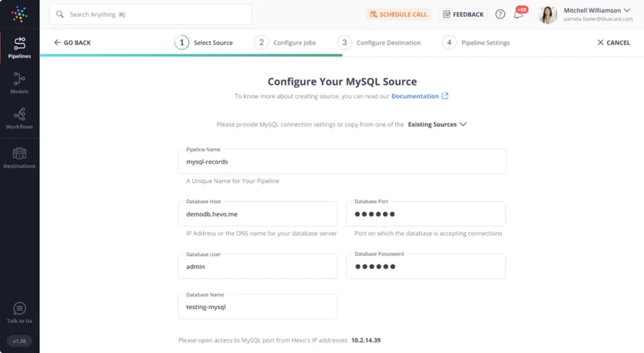
Task: Open Destinations from the sidebar
Action: coord(19,157)
